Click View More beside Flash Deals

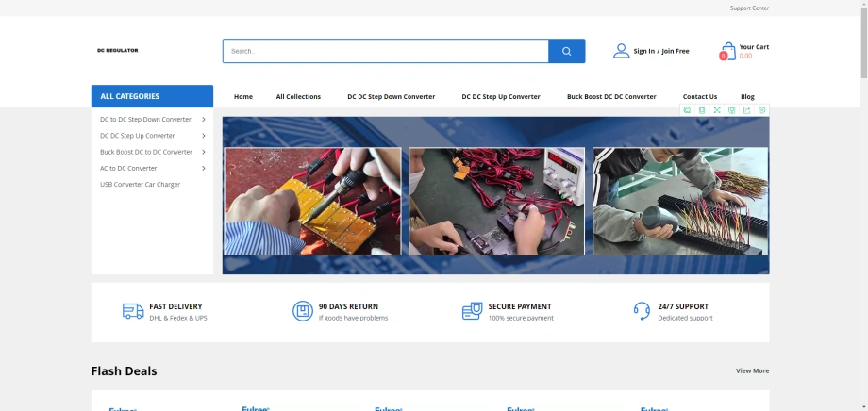click(x=752, y=371)
